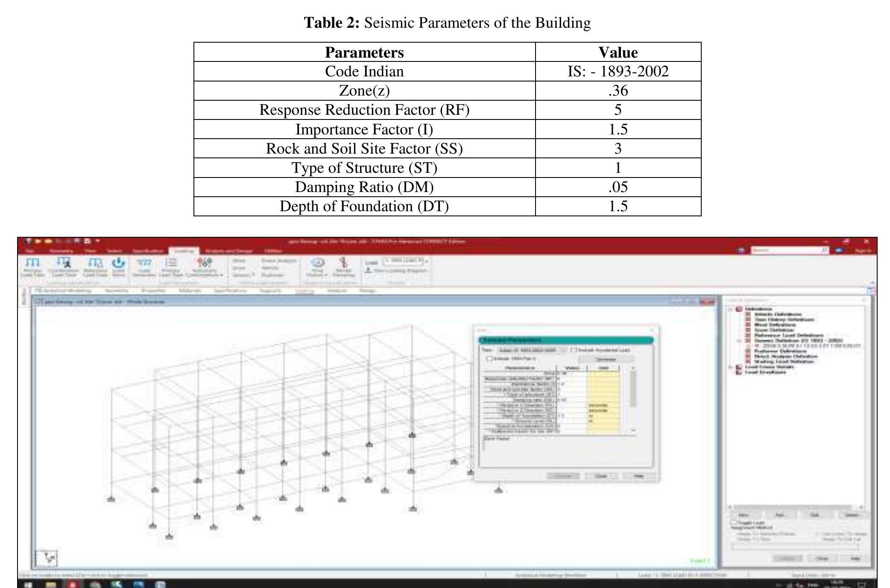Screen dimensions: 890x588
Task: Tick the Include Accidental Load checkbox
Action: pos(574,350)
